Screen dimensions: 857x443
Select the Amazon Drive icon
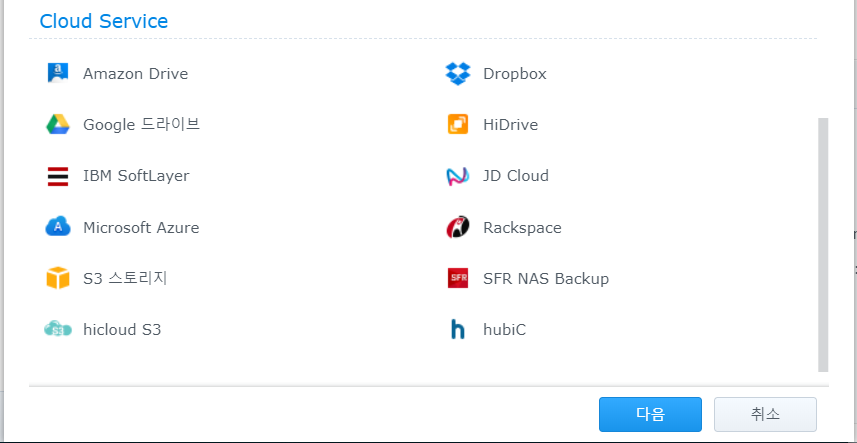(x=57, y=73)
